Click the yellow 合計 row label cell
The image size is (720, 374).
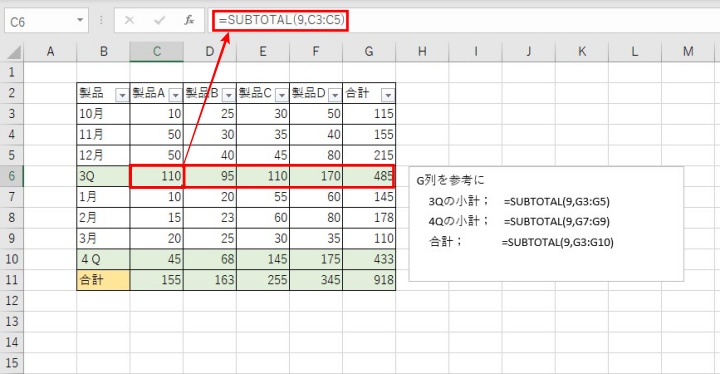click(x=103, y=280)
